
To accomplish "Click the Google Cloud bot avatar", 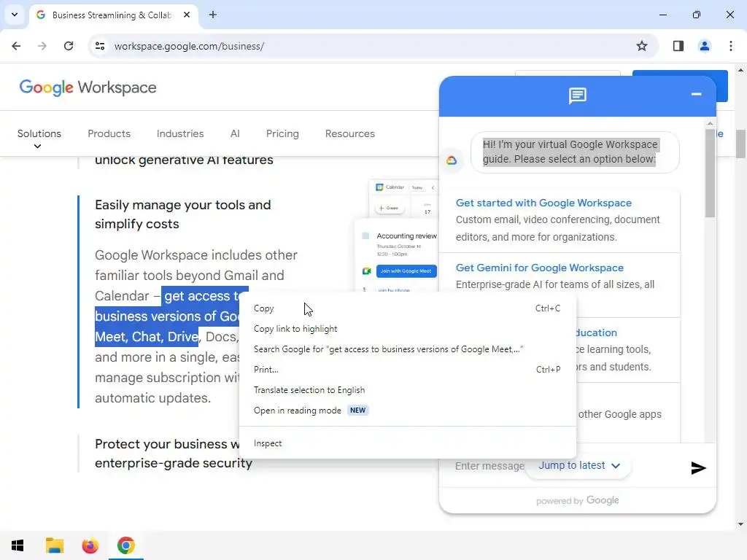I will point(452,160).
